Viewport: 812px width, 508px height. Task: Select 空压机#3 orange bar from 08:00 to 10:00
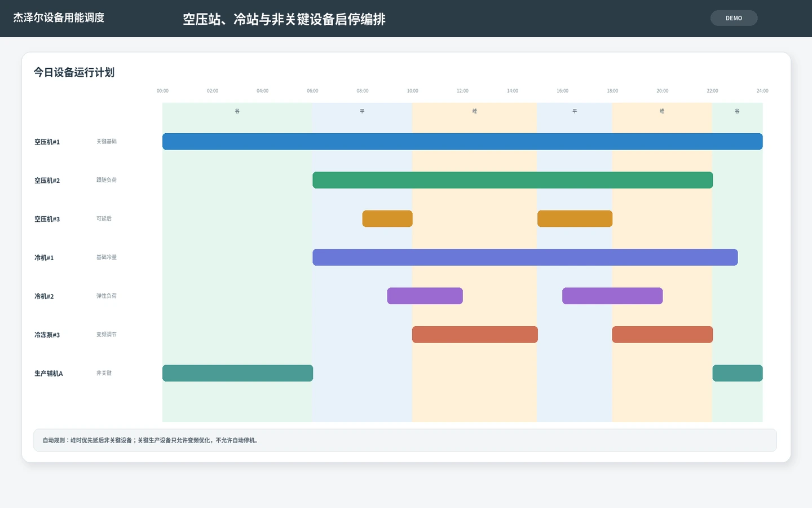[x=387, y=218]
